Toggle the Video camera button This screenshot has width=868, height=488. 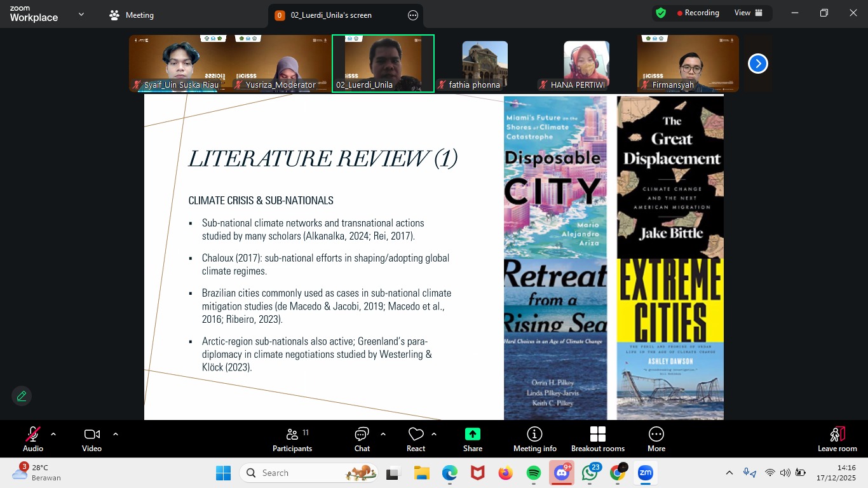[92, 439]
